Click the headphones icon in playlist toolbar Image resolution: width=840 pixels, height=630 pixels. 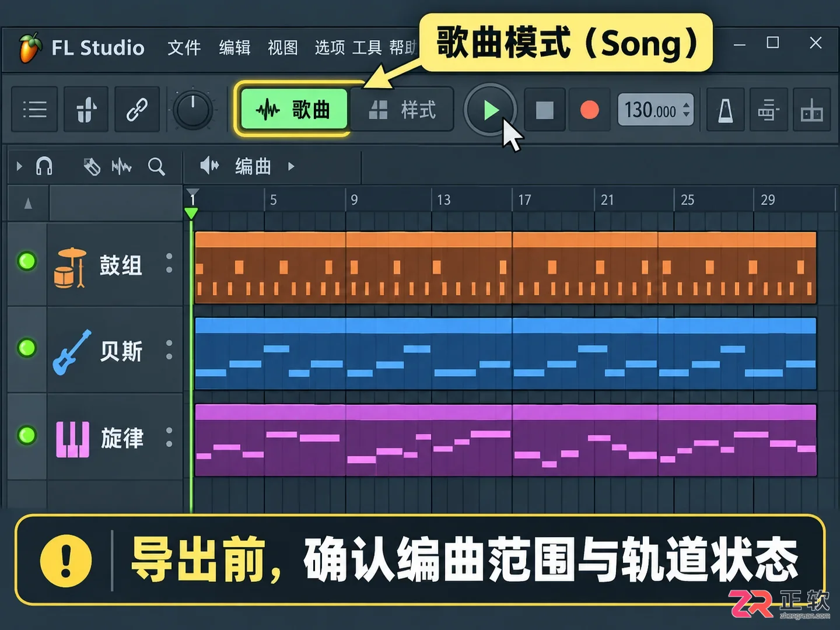(44, 166)
